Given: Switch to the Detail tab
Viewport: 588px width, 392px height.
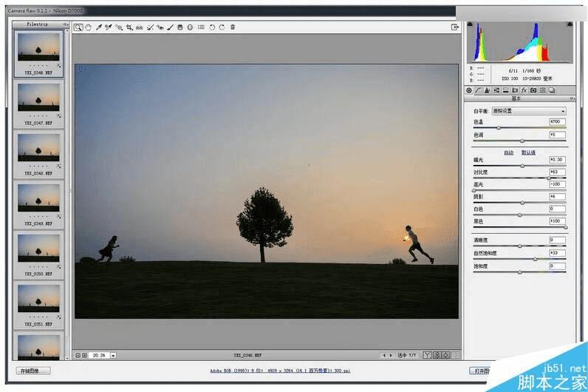Looking at the screenshot, I should (487, 90).
